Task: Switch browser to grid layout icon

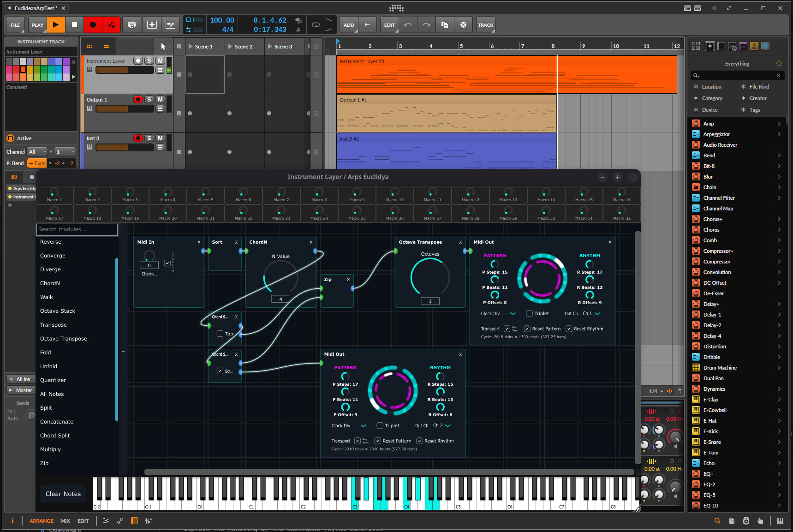Action: 696,46
